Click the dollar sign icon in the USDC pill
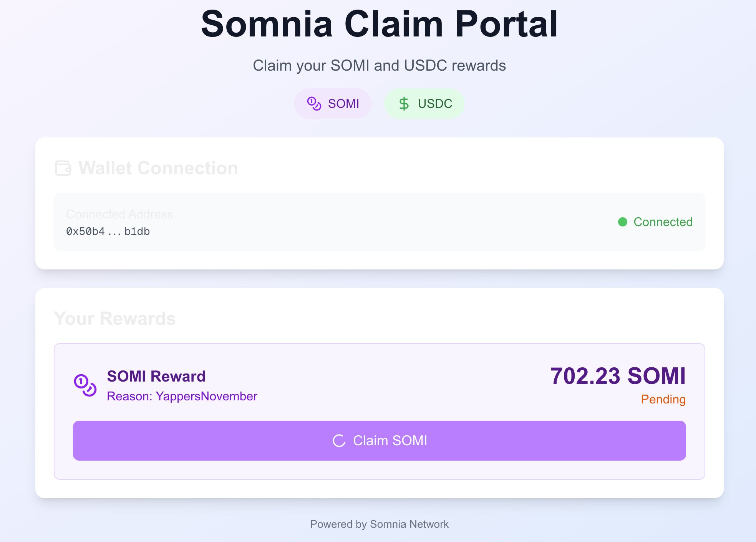This screenshot has height=542, width=756. point(404,104)
